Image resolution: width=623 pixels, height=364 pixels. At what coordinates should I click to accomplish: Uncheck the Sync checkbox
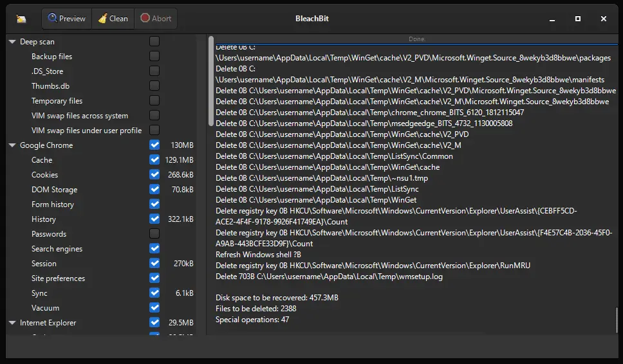click(154, 293)
